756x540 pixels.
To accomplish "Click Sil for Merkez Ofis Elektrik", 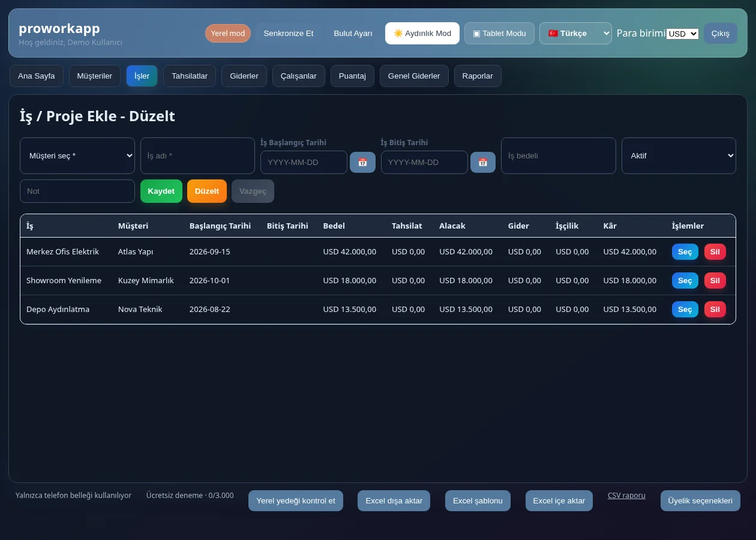I will pyautogui.click(x=715, y=251).
